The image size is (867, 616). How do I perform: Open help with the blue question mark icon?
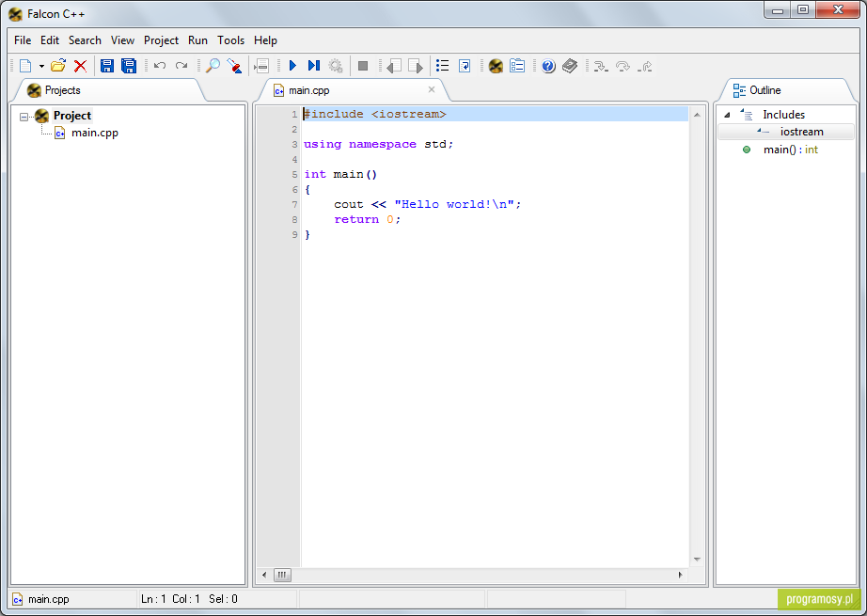tap(548, 67)
